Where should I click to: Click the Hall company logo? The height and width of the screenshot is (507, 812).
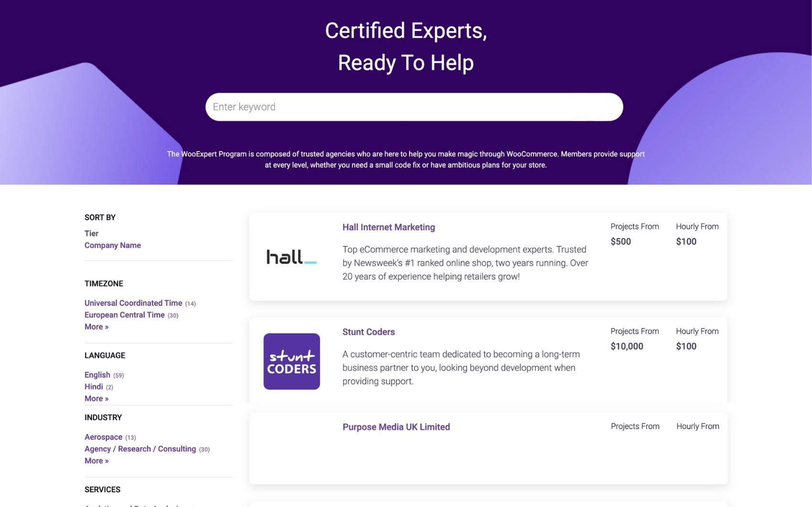pyautogui.click(x=291, y=257)
